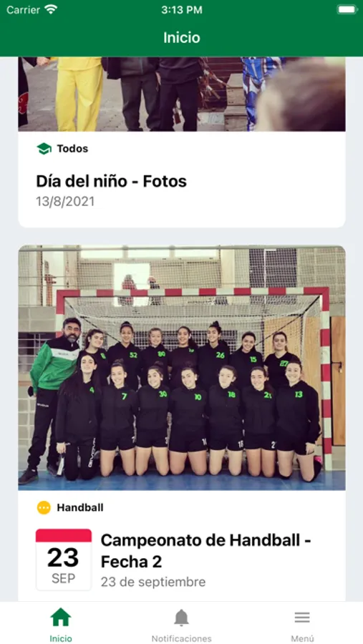Screen dimensions: 363x644
Task: Open the Día del niño photo thumbnail
Action: click(182, 94)
